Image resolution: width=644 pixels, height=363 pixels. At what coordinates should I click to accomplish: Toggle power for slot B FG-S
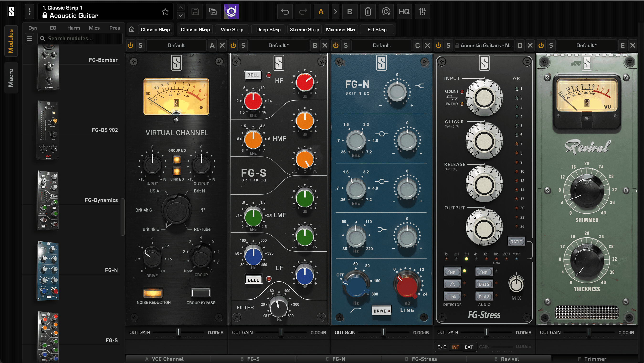[x=233, y=46]
